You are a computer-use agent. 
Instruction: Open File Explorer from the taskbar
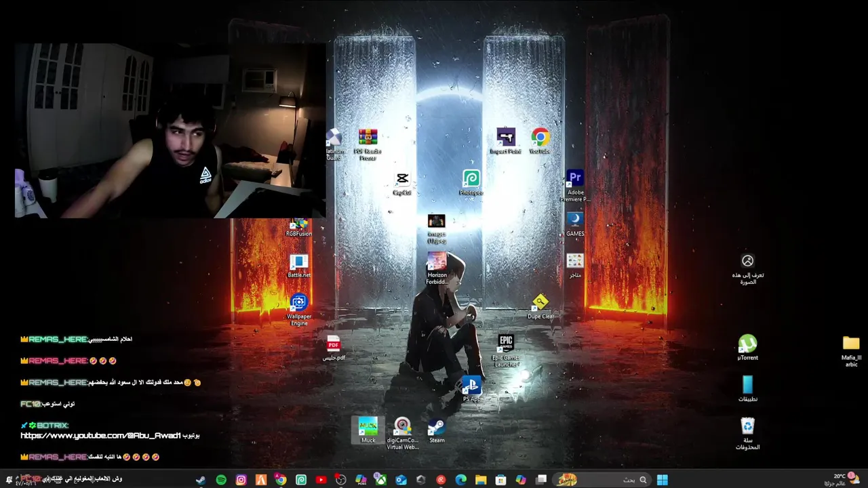(x=481, y=480)
